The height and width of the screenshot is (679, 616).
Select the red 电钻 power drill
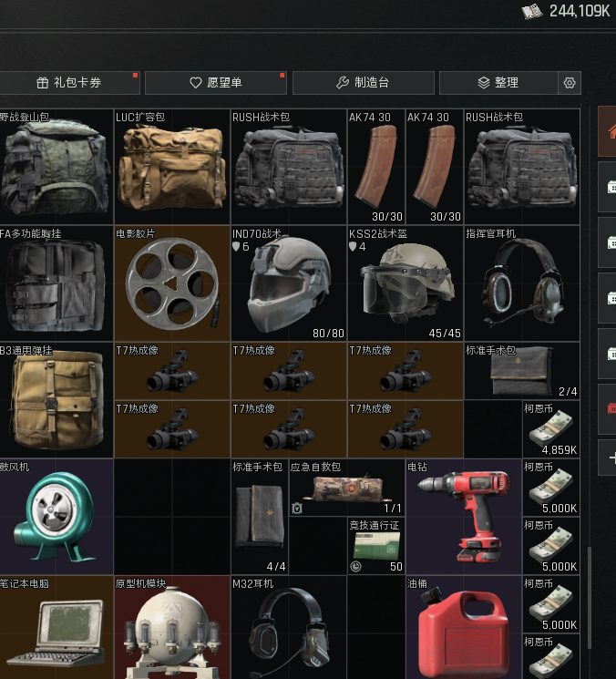463,517
